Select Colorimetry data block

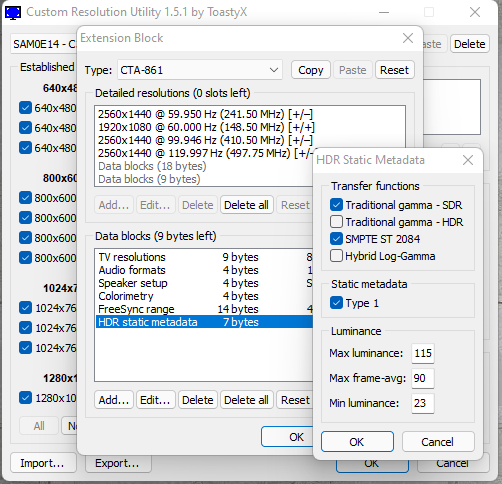point(204,296)
